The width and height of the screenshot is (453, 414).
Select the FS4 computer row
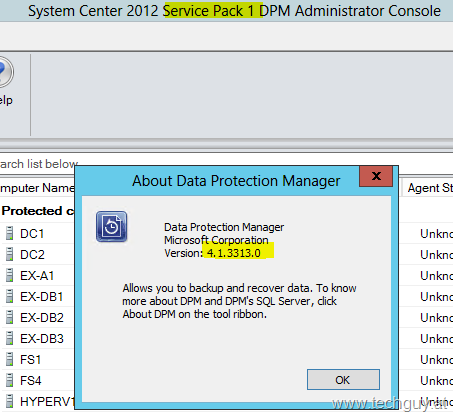pyautogui.click(x=37, y=380)
